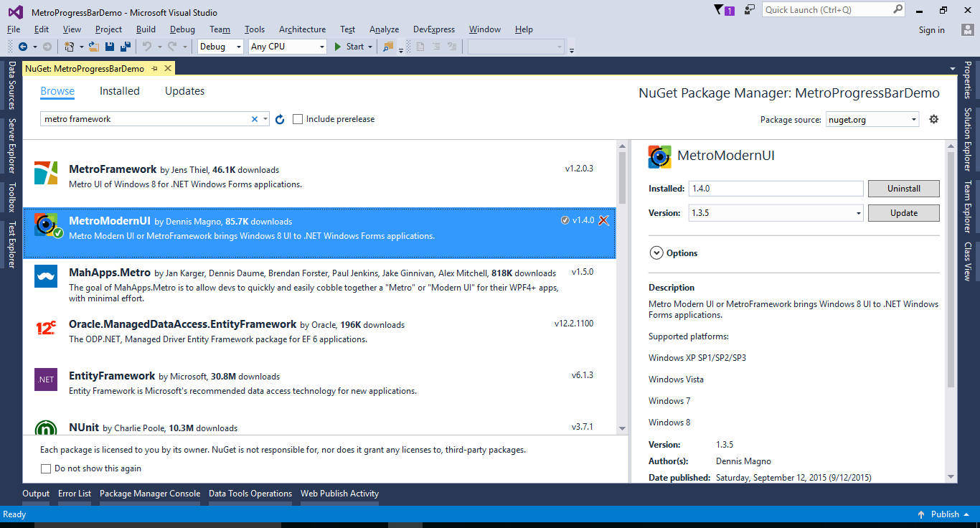Image resolution: width=980 pixels, height=528 pixels.
Task: Open the Server Explorer side tab
Action: (x=11, y=146)
